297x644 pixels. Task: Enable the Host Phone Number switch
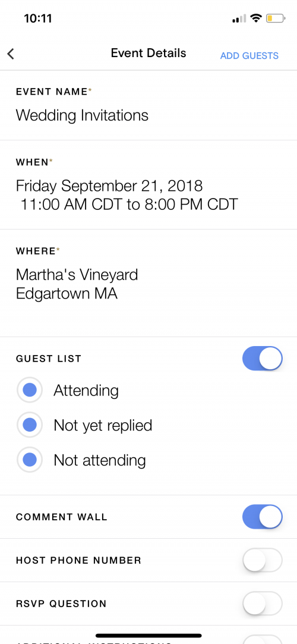(x=263, y=560)
